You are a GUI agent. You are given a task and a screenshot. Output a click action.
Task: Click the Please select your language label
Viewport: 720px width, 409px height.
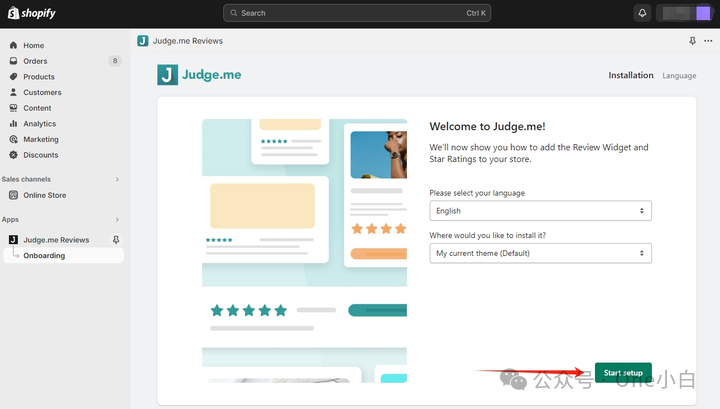tap(477, 193)
